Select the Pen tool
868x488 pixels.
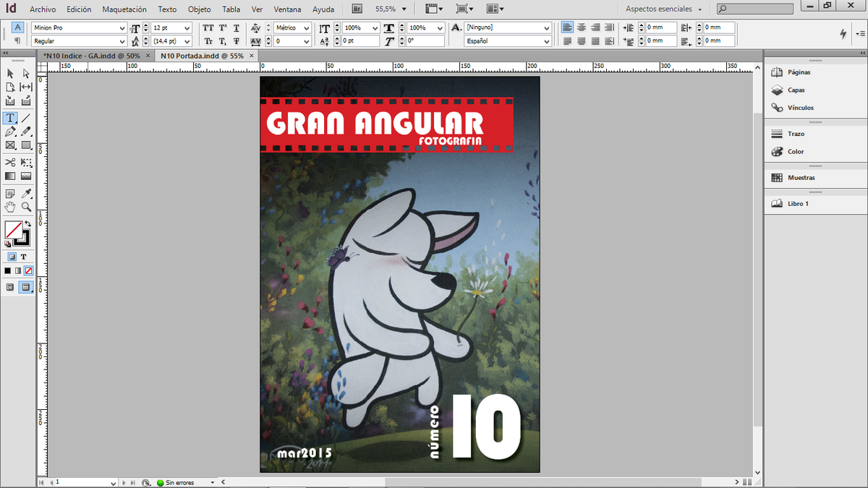pos(9,132)
